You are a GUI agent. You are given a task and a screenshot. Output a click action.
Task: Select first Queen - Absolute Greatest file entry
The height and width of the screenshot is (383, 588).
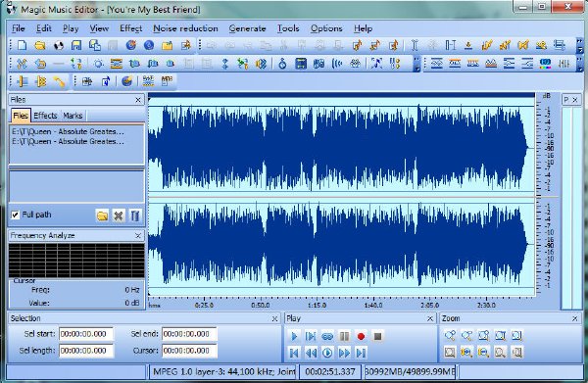(68, 131)
